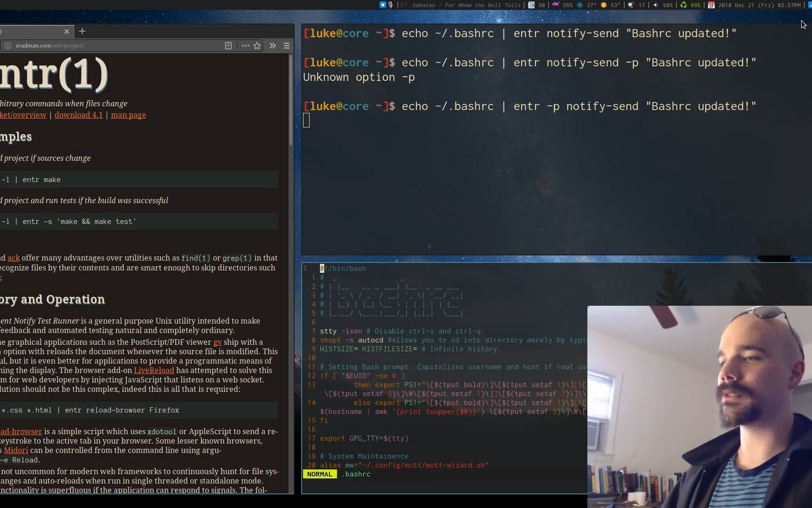
Task: Follow the ticket/overview link
Action: point(23,115)
